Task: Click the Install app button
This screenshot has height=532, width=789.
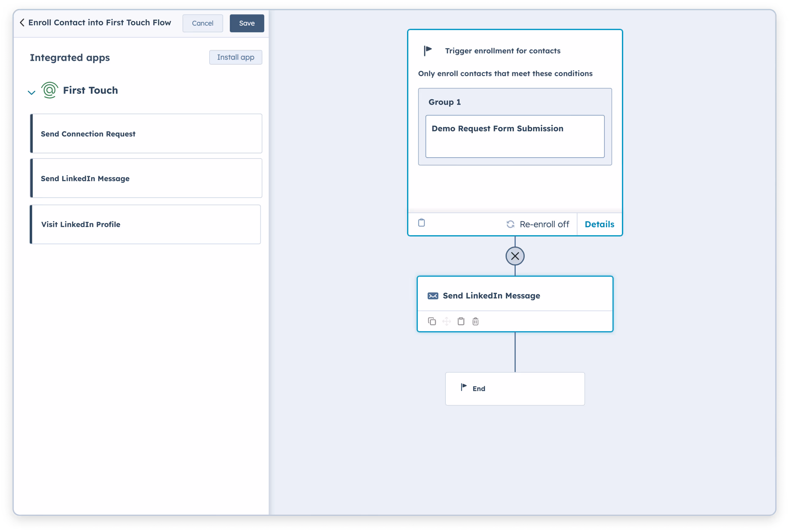Action: 235,57
